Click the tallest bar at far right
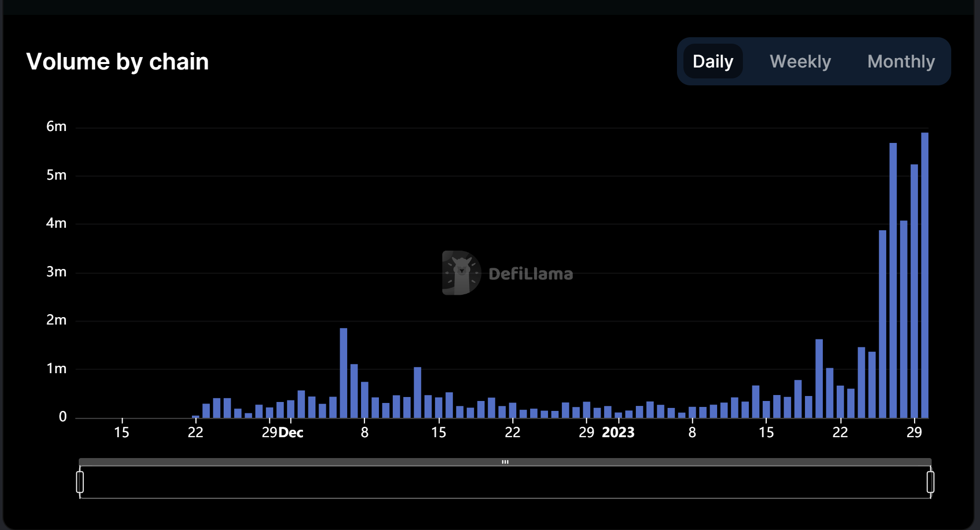980x530 pixels. click(x=924, y=275)
